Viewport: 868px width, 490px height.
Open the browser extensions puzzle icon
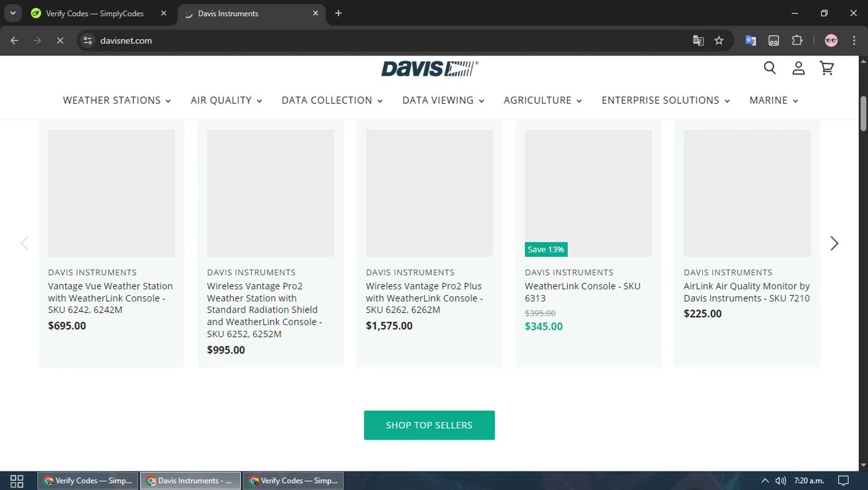coord(797,40)
